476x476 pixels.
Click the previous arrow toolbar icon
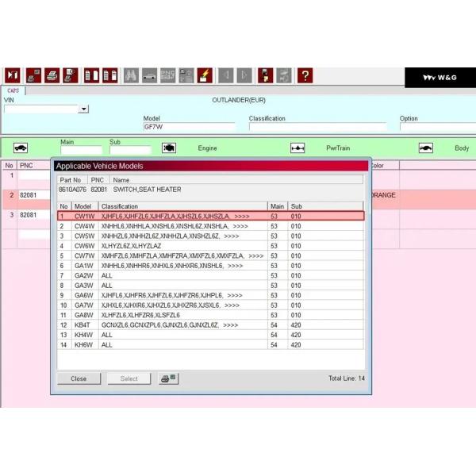(x=226, y=75)
